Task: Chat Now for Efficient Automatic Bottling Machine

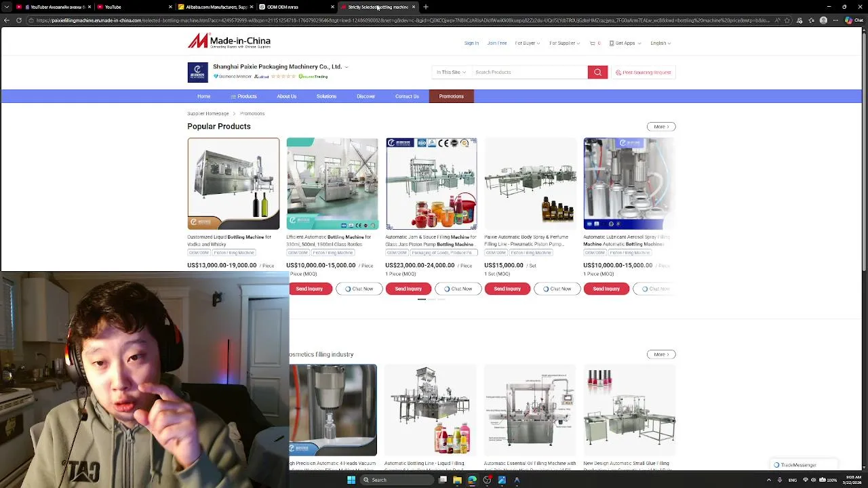Action: (x=359, y=289)
